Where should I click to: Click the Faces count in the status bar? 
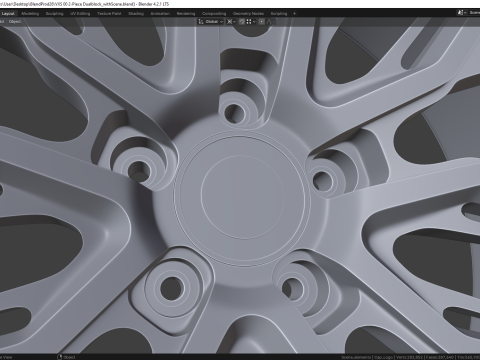(x=440, y=357)
